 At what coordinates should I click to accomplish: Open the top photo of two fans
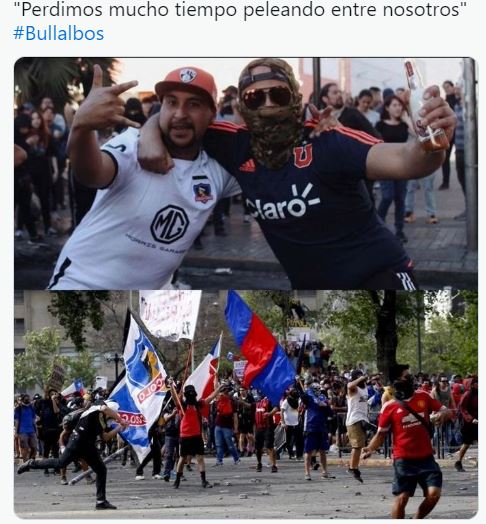246,173
